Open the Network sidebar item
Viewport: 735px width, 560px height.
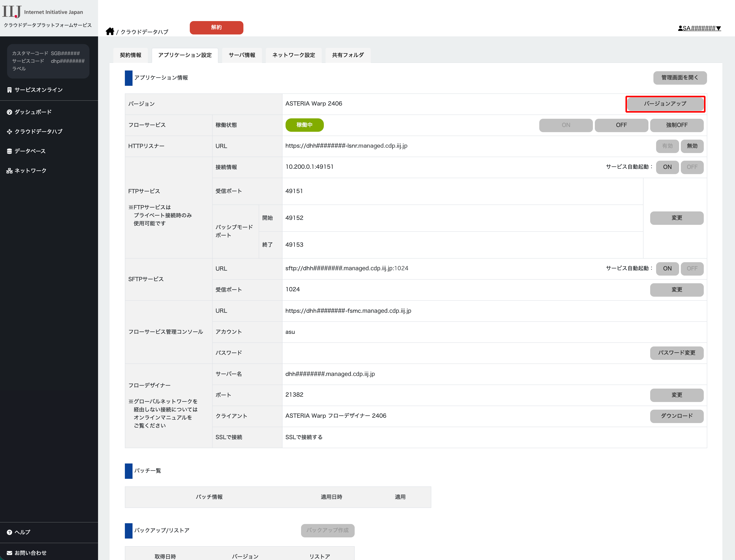(30, 171)
